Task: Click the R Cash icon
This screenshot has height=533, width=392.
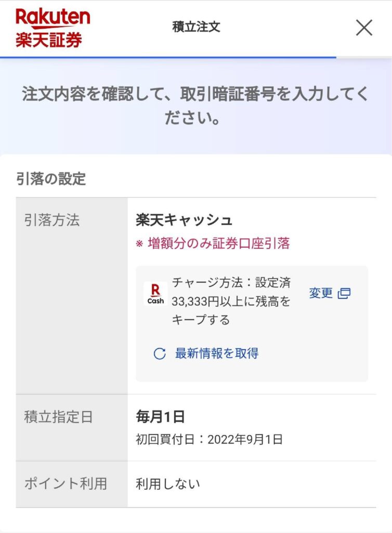Action: click(x=155, y=294)
